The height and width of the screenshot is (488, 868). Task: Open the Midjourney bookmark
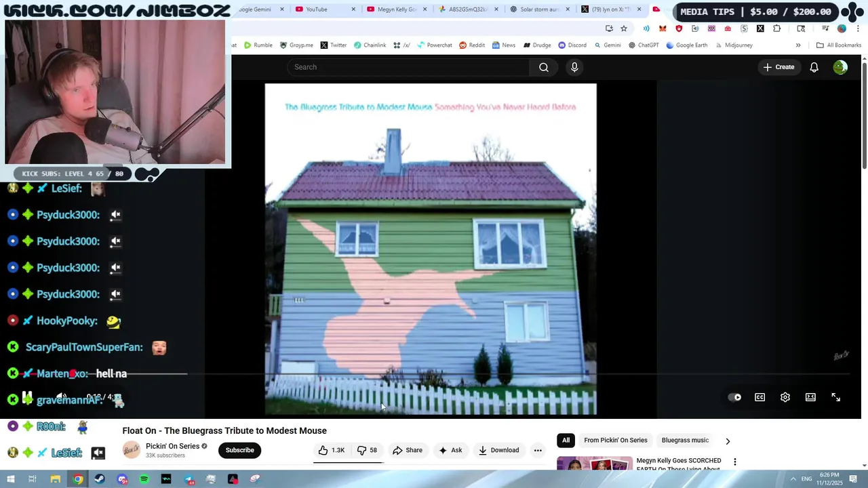click(x=734, y=45)
